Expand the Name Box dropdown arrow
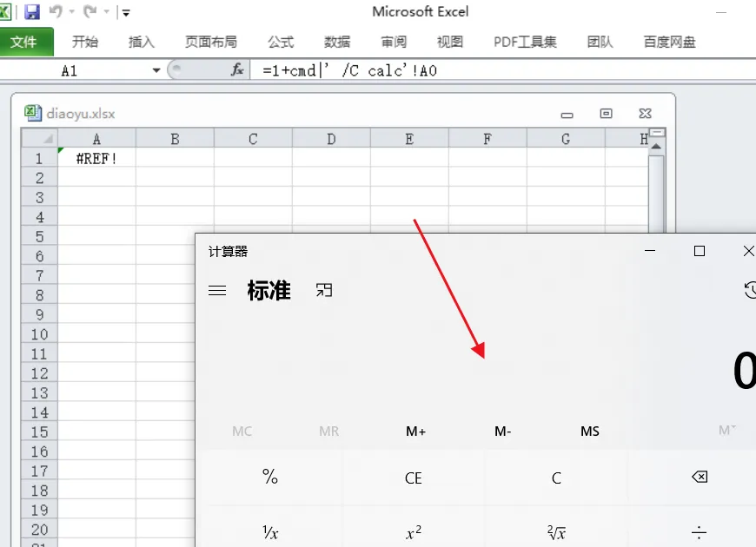The width and height of the screenshot is (756, 547). tap(156, 70)
